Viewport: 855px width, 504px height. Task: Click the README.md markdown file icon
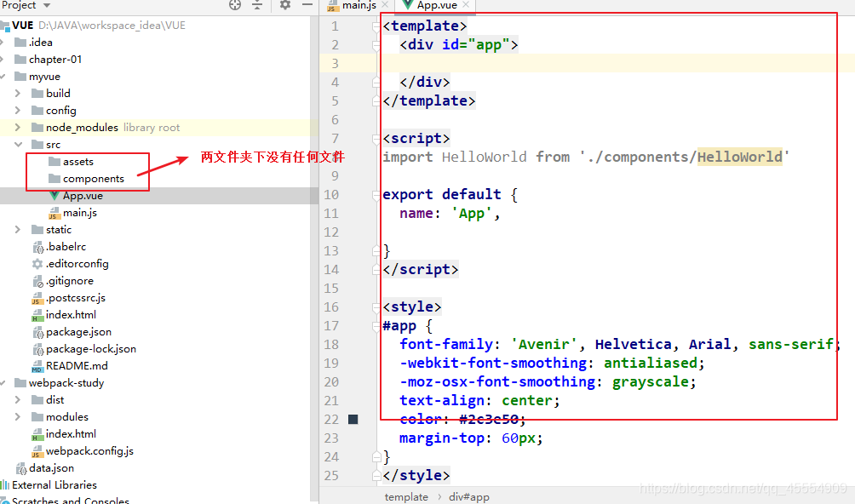point(37,367)
